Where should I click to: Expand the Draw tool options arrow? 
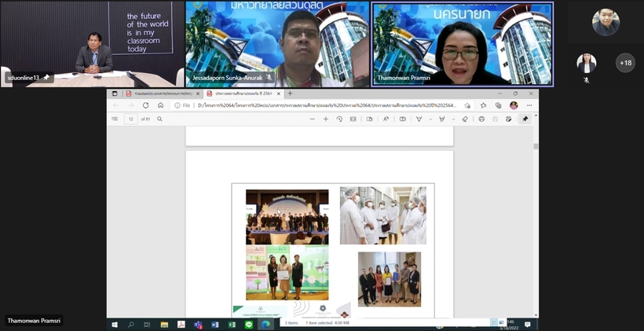tap(430, 119)
